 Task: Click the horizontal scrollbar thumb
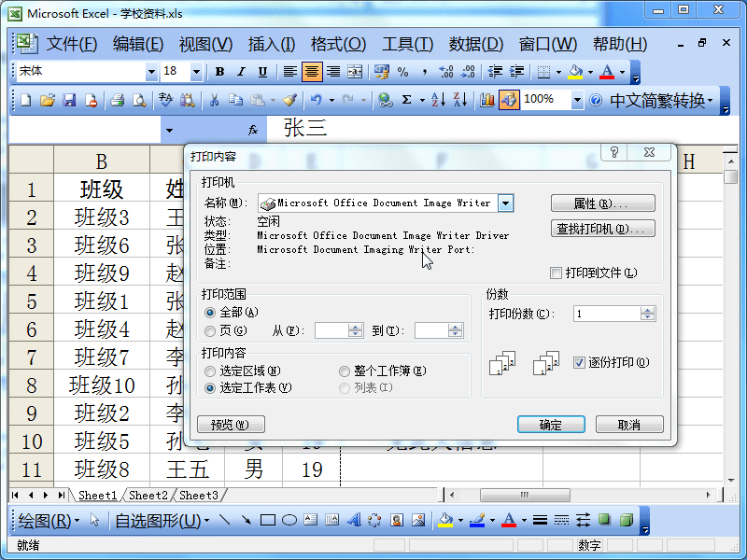(x=525, y=496)
